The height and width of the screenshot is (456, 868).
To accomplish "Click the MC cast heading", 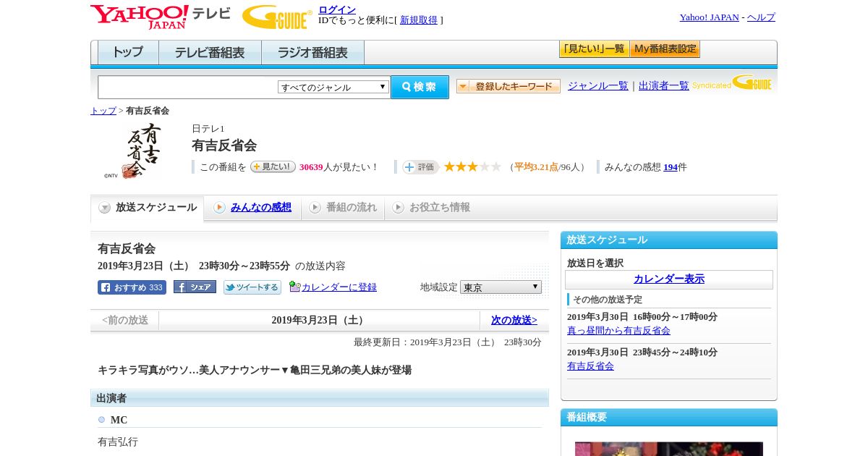I will click(x=119, y=421).
